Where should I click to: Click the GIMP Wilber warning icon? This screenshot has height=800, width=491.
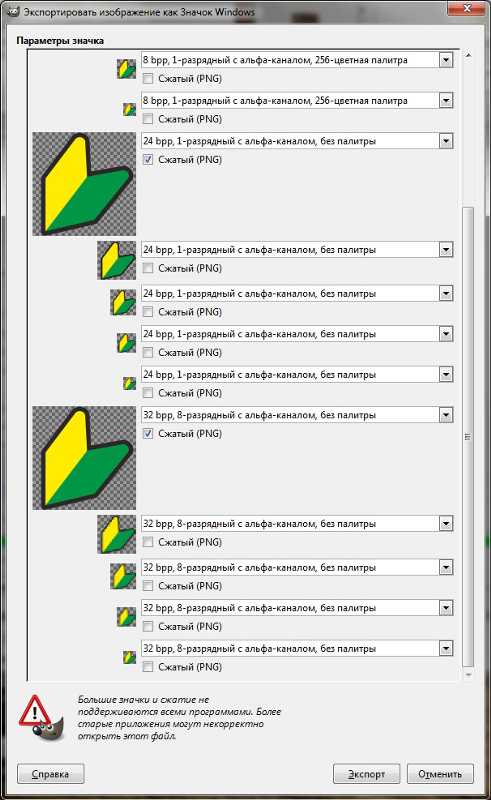(42, 718)
